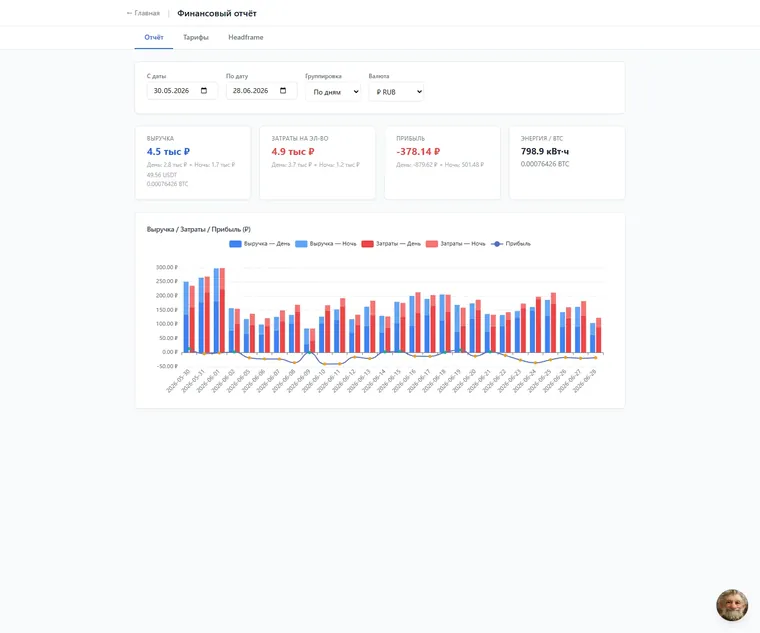
Task: Click 0.00076426 BTC under the Энергия / BTC card
Action: (x=545, y=164)
